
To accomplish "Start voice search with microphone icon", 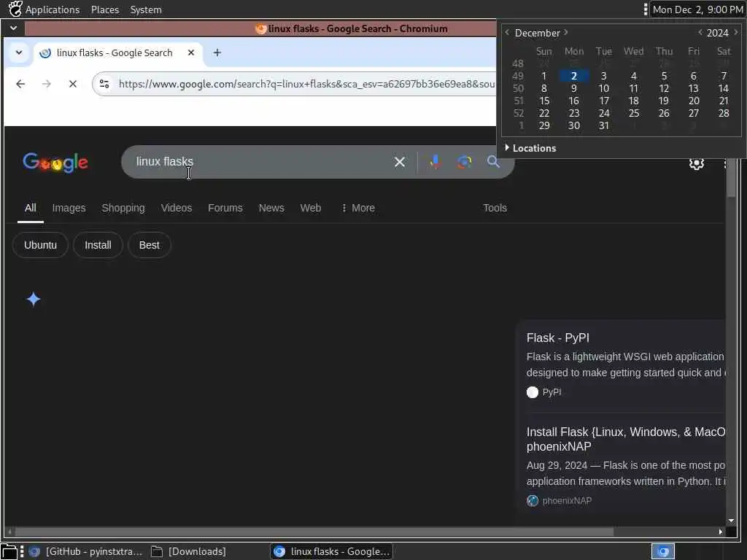I will click(x=435, y=163).
